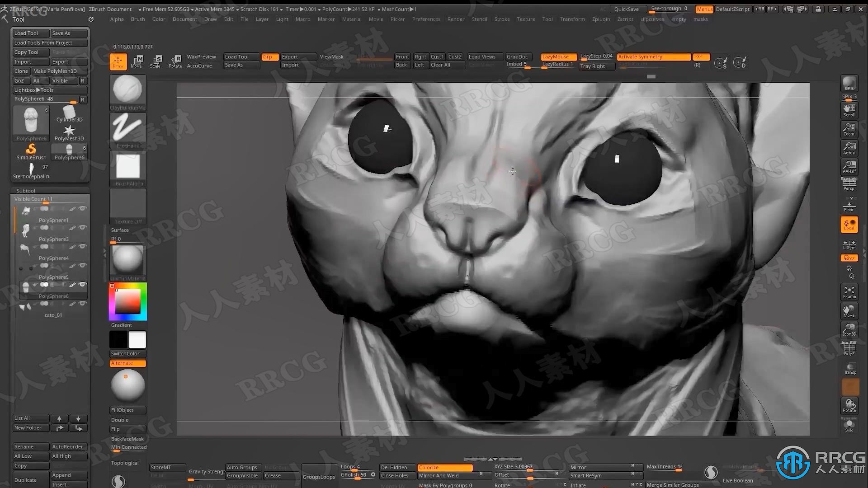Image resolution: width=868 pixels, height=488 pixels.
Task: Select the SimpleBrush tool
Action: point(31,151)
